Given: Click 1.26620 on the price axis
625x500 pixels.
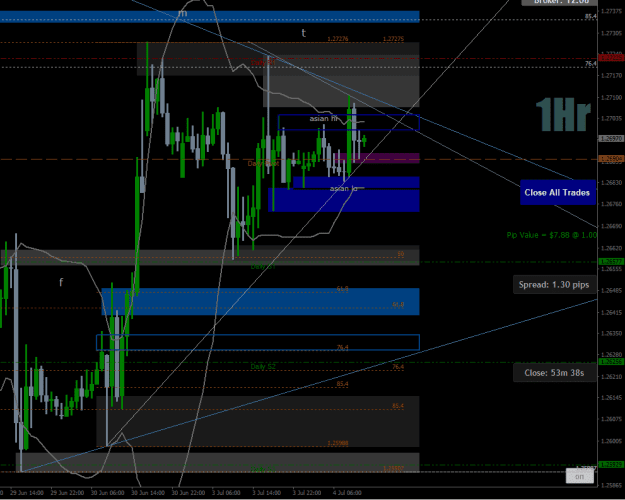Looking at the screenshot, I should coord(611,248).
